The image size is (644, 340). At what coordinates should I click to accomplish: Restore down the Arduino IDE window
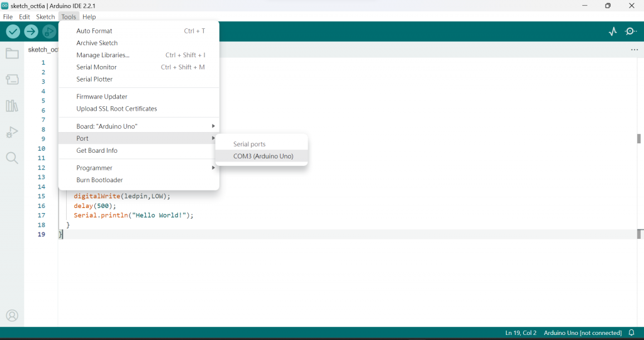tap(608, 6)
